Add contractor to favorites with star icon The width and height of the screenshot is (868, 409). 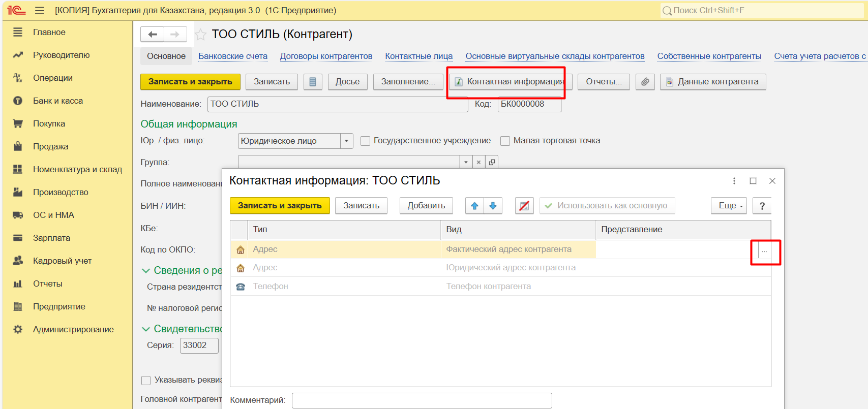click(x=201, y=35)
